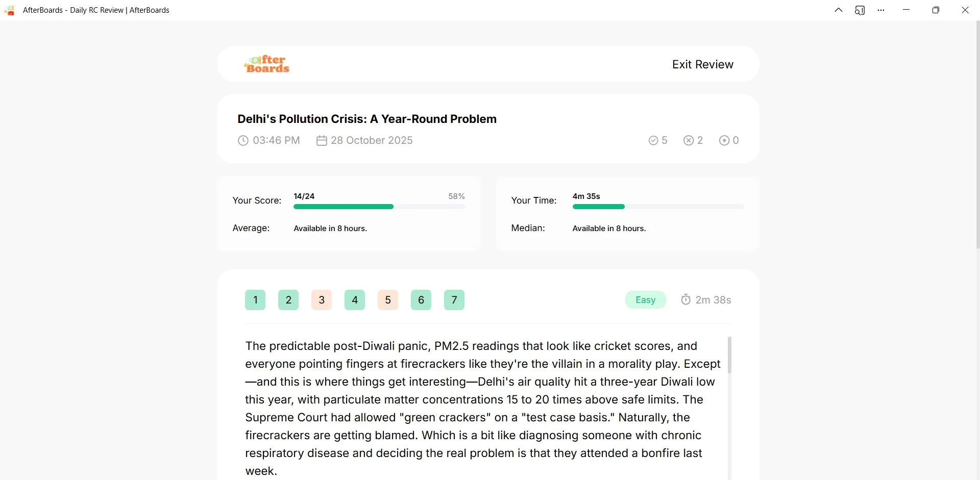The height and width of the screenshot is (480, 980).
Task: Click the calendar icon beside 28 October 2025
Action: [322, 140]
